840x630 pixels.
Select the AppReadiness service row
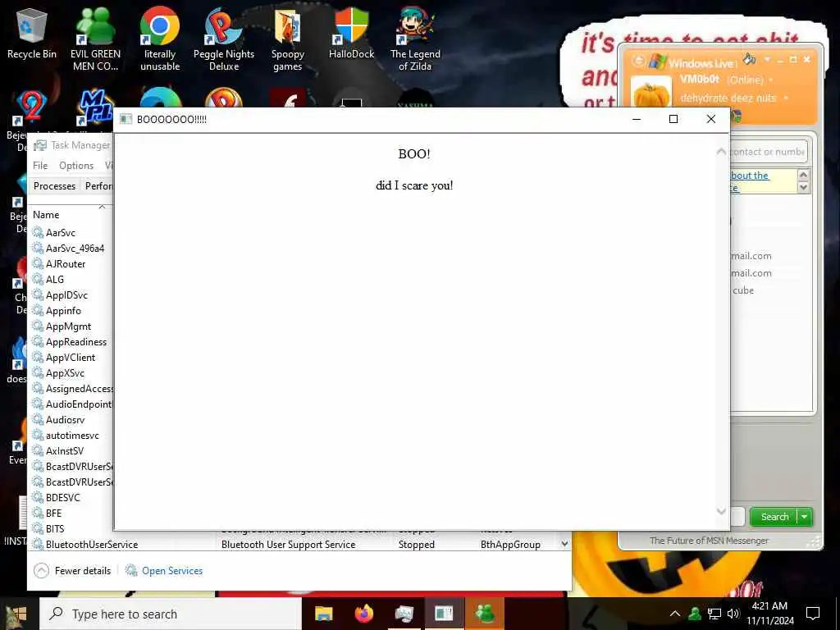coord(72,342)
